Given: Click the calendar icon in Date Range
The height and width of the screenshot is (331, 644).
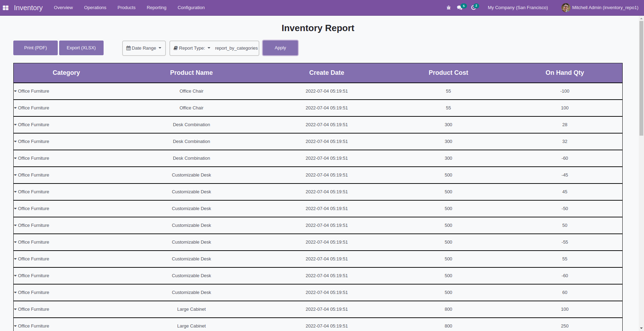Looking at the screenshot, I should coord(128,48).
